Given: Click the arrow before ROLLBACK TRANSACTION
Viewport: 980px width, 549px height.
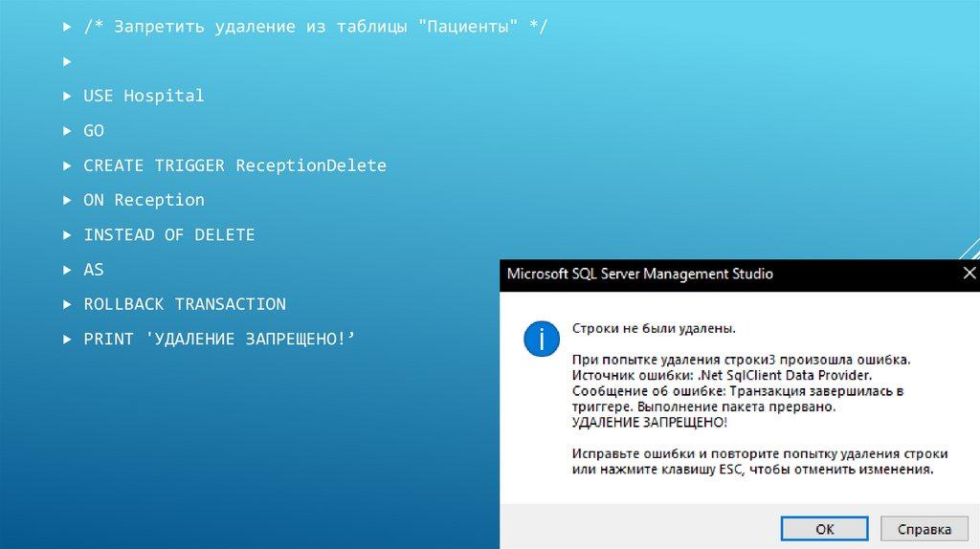Looking at the screenshot, I should coord(67,304).
